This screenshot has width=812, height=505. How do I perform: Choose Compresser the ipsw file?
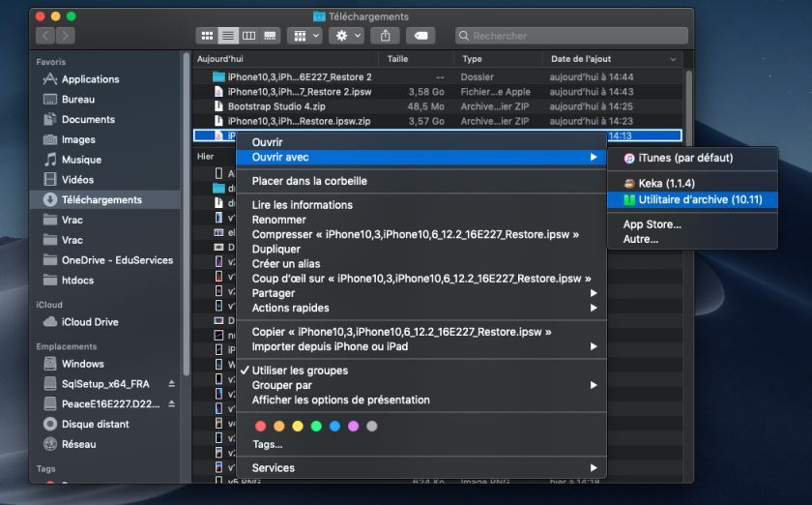coord(421,234)
